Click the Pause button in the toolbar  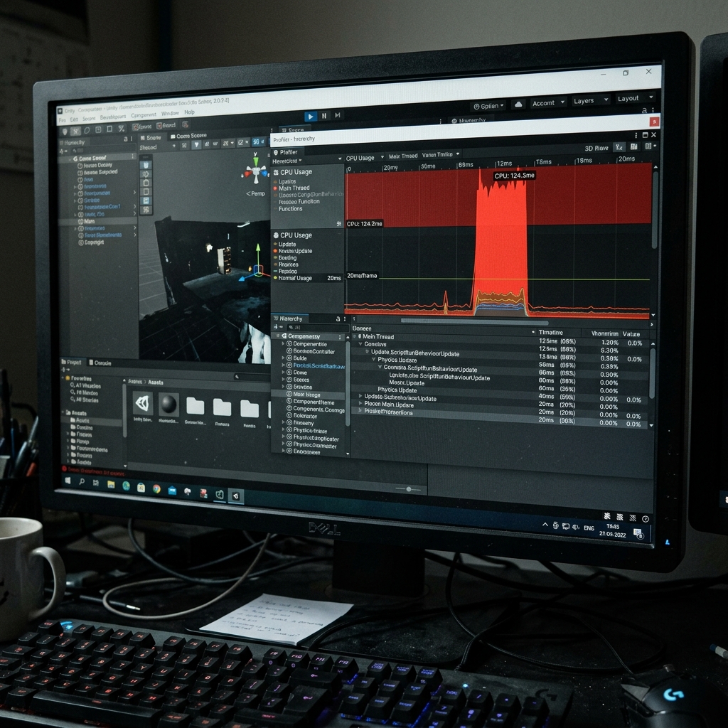click(324, 116)
